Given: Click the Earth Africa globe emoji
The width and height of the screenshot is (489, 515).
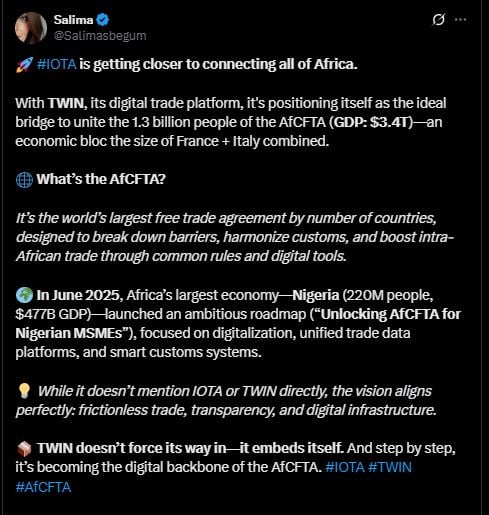Looking at the screenshot, I should pos(24,295).
